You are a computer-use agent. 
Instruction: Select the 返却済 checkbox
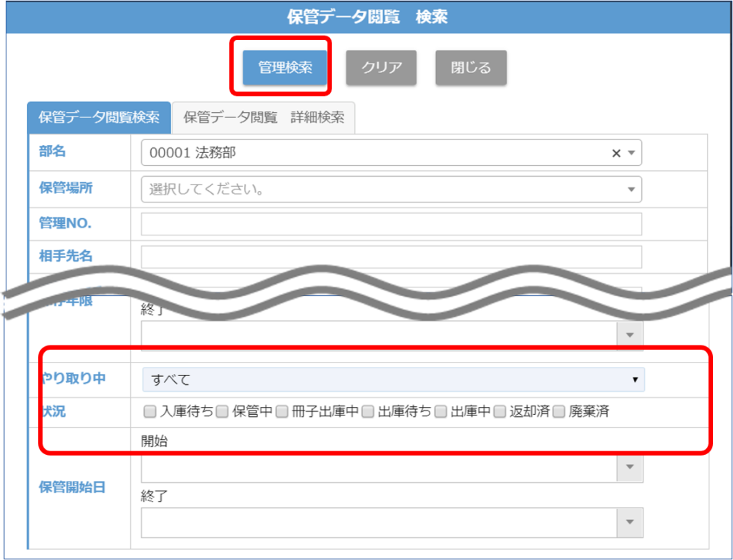coord(499,411)
